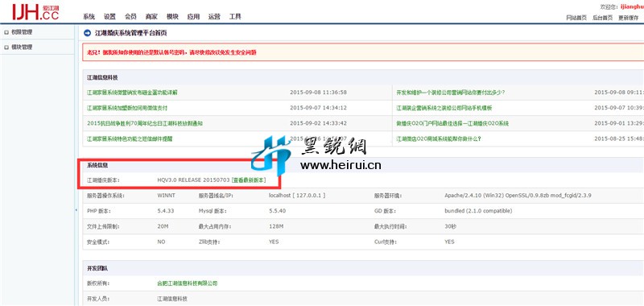Screen dimensions: 644x306
Task: Open bottom-left news link about 短信邮件提醒
Action: [x=130, y=139]
